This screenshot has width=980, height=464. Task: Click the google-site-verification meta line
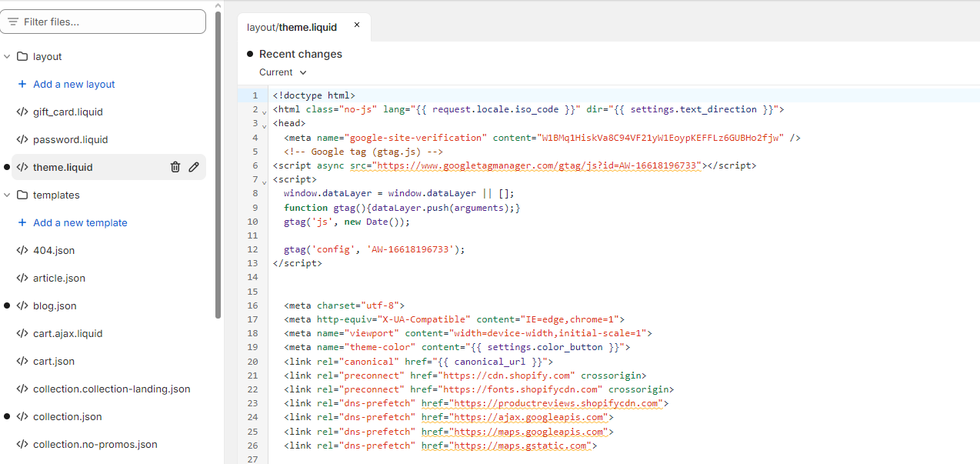542,138
